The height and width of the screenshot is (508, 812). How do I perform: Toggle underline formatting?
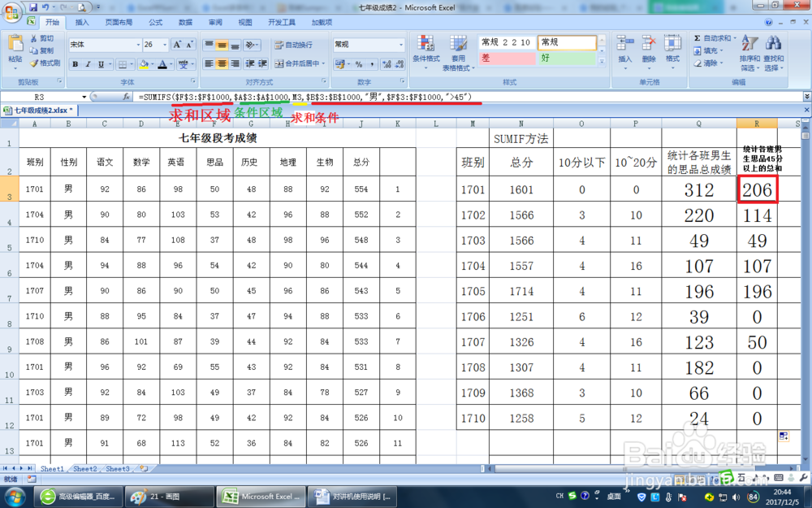(x=101, y=63)
